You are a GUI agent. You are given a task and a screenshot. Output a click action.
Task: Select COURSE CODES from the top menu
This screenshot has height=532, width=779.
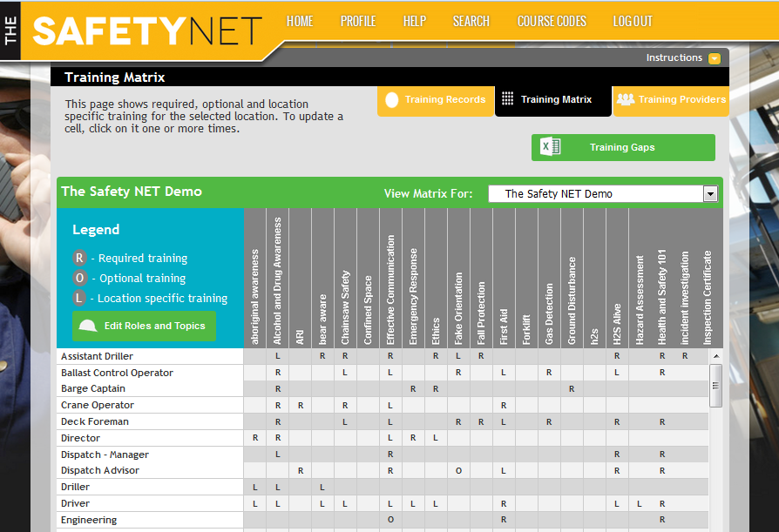(x=552, y=21)
